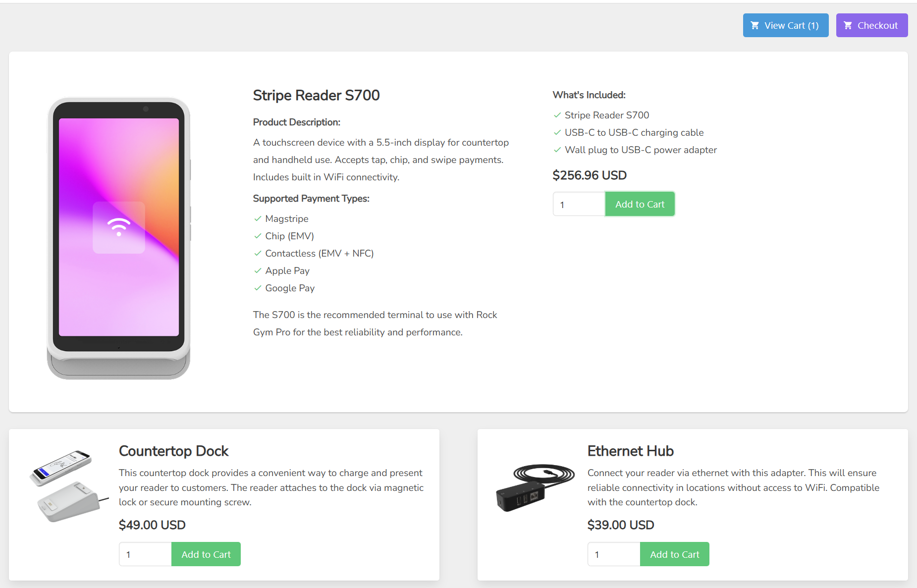Click the checkmark icon next to Apple Pay
Image resolution: width=917 pixels, height=588 pixels.
point(258,270)
